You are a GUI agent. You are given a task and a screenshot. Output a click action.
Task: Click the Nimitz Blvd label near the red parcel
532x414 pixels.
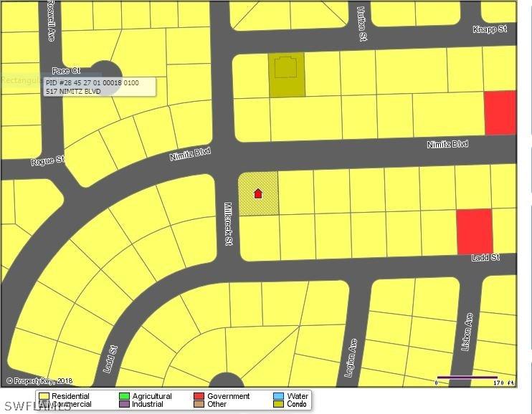point(447,144)
